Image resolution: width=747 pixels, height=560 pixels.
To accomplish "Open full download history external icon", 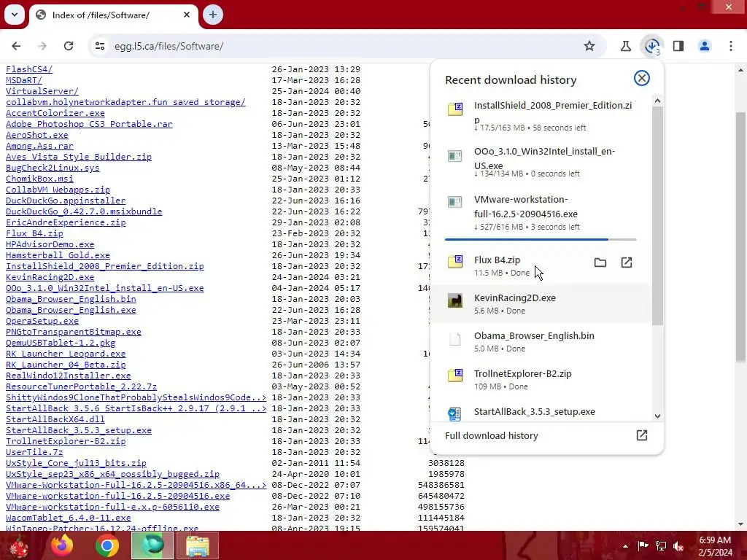I will point(642,435).
